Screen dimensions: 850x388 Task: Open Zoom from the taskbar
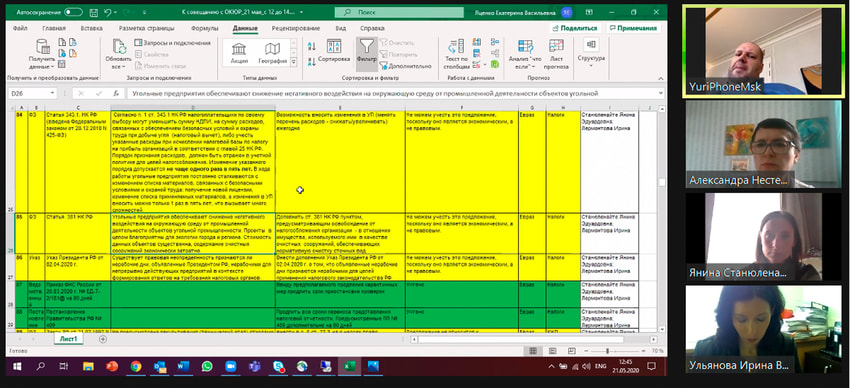[x=231, y=367]
